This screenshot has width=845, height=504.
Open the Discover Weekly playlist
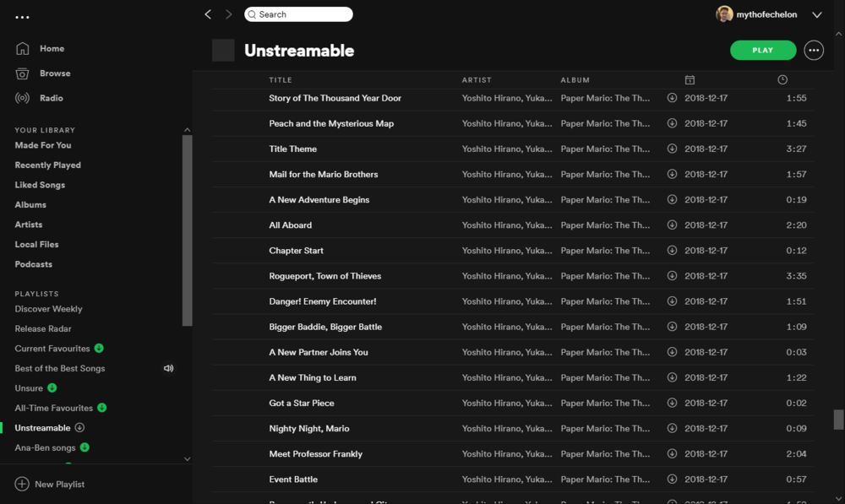[x=48, y=309]
